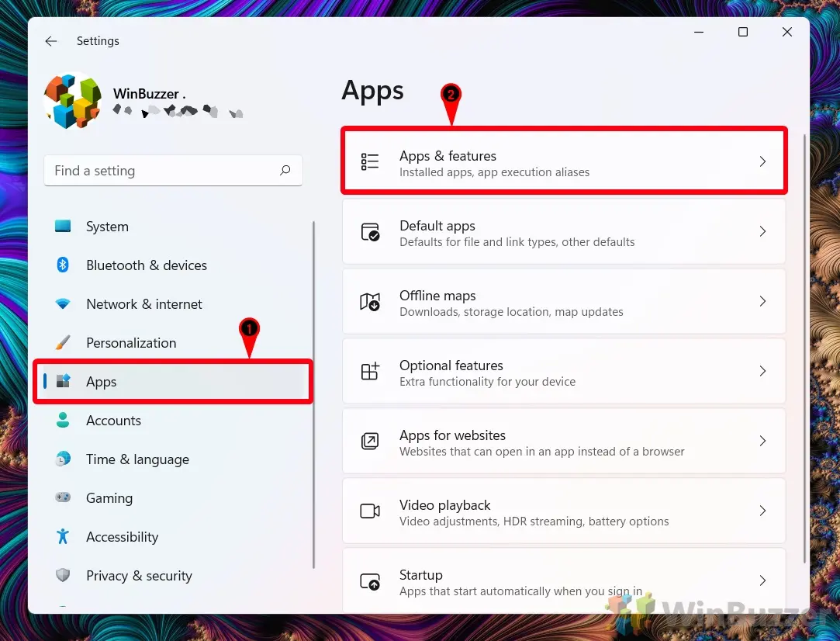840x641 pixels.
Task: Click the Apps for websites chevron
Action: (762, 441)
